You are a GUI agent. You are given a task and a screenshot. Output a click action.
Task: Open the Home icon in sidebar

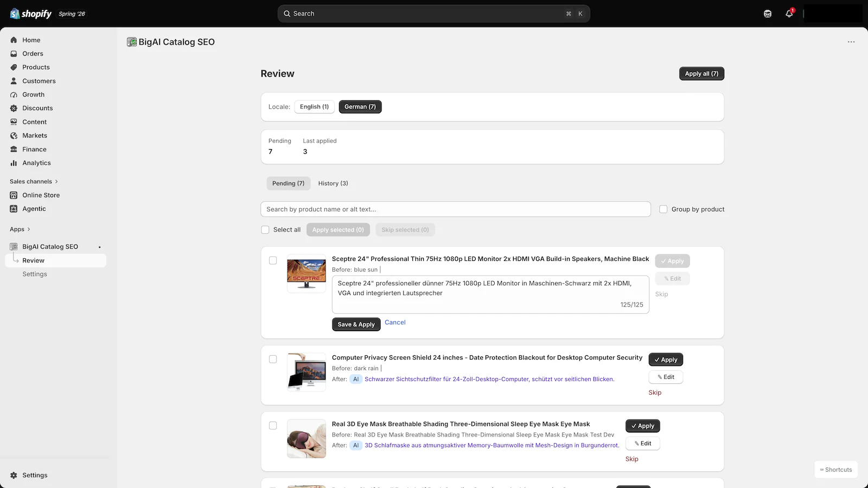[14, 40]
